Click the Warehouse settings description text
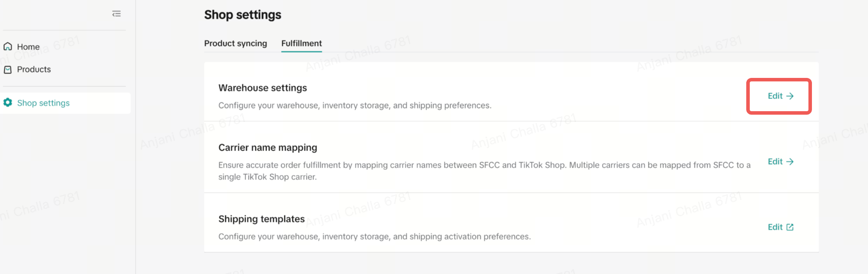Viewport: 868px width, 274px height. point(355,105)
